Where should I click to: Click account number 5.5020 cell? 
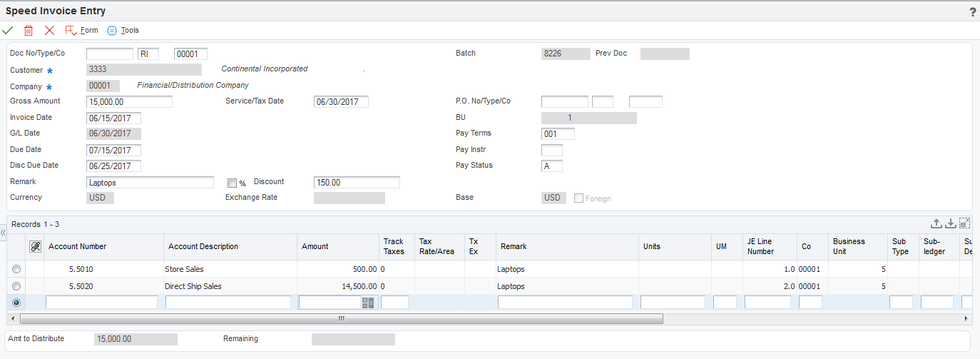[x=104, y=286]
